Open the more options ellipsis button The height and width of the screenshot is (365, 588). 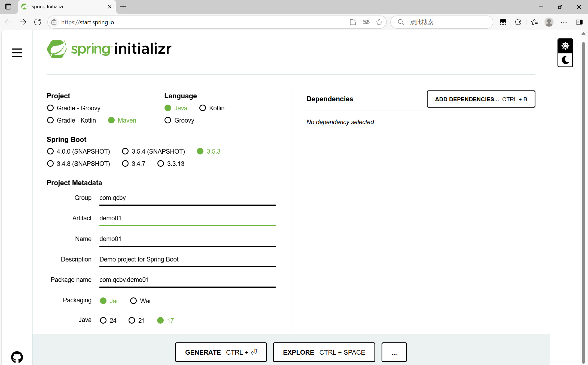click(x=394, y=352)
